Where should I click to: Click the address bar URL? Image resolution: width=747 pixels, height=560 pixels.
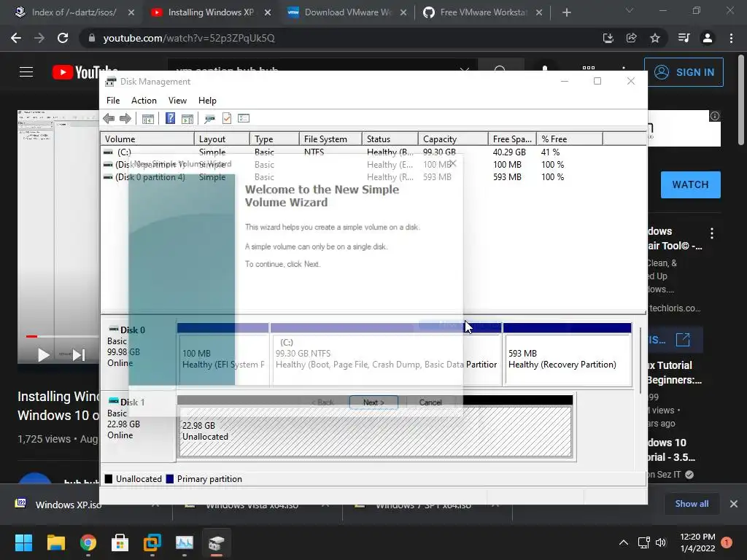189,38
